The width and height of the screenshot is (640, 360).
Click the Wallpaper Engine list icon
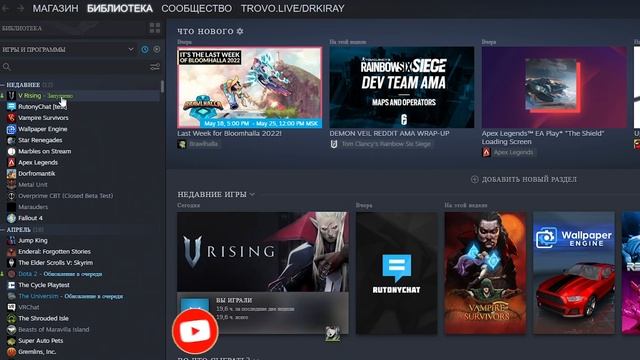pos(11,129)
